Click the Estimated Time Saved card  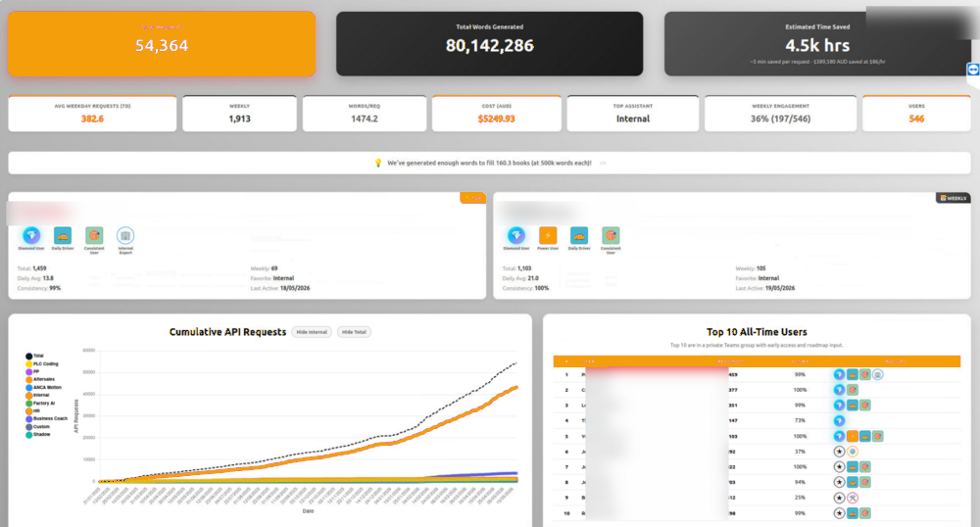[x=817, y=44]
